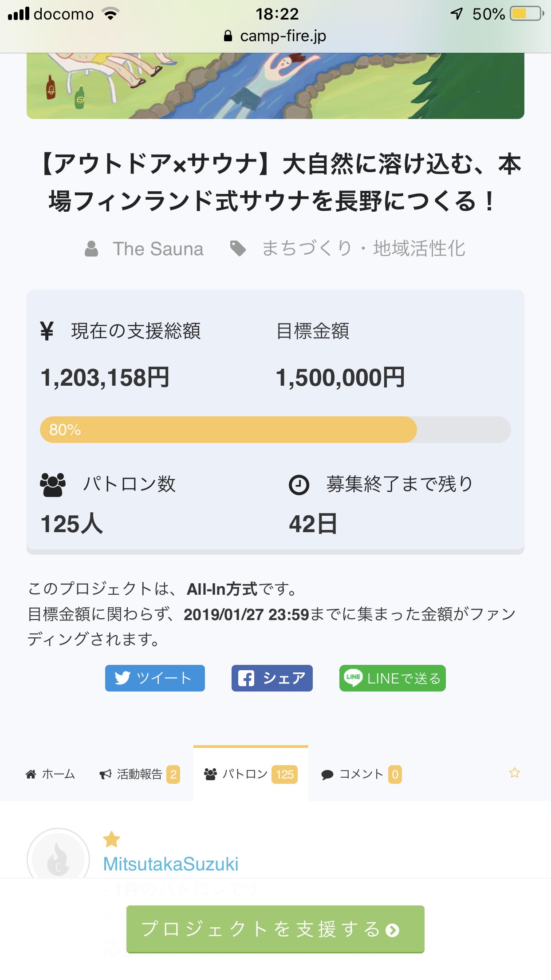Tap the favorite star outline icon
The width and height of the screenshot is (551, 980).
(514, 773)
